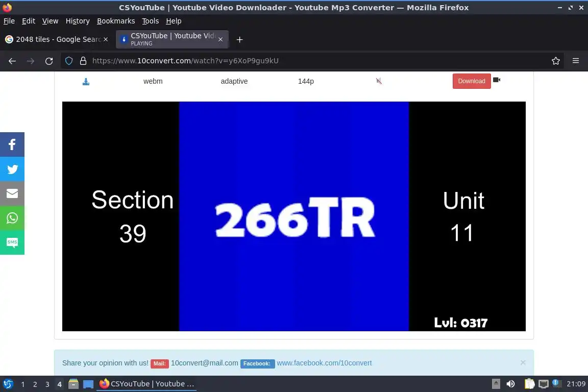This screenshot has height=392, width=588.
Task: Close the 2048 tiles Google Search tab
Action: [106, 39]
